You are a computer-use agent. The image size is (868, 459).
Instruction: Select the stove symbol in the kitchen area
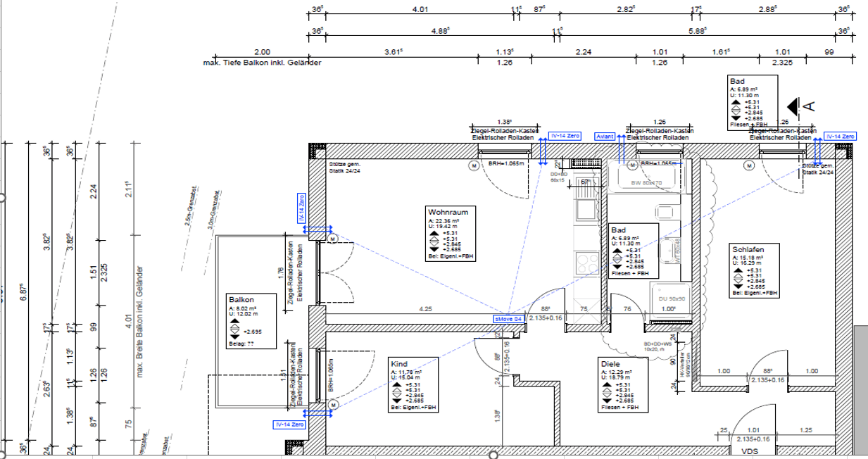(586, 262)
